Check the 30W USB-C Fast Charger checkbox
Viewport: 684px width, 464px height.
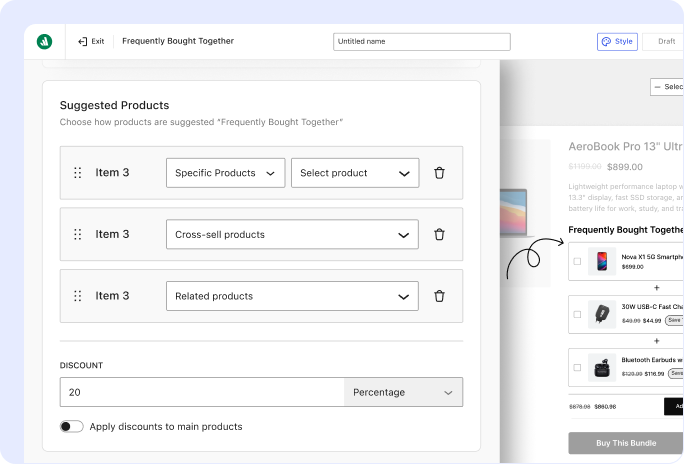tap(577, 314)
